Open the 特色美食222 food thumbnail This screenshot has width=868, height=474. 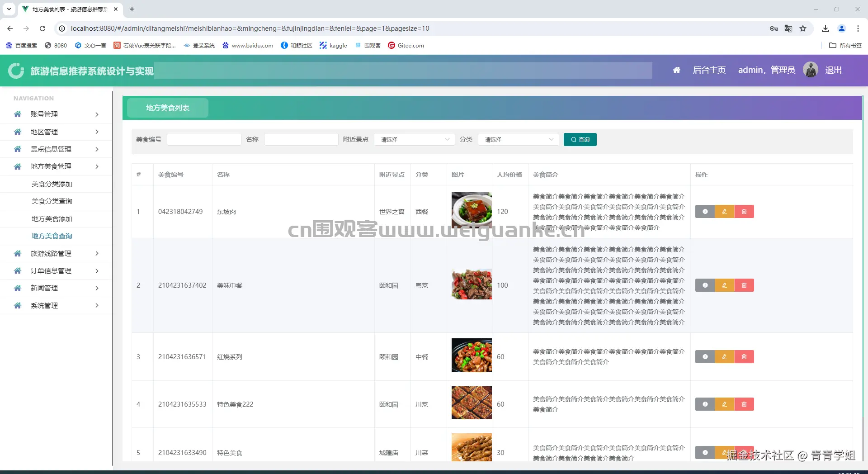[472, 403]
